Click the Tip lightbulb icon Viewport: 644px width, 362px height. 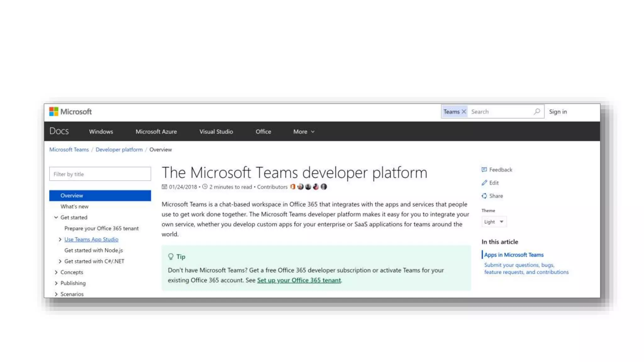[x=171, y=257]
